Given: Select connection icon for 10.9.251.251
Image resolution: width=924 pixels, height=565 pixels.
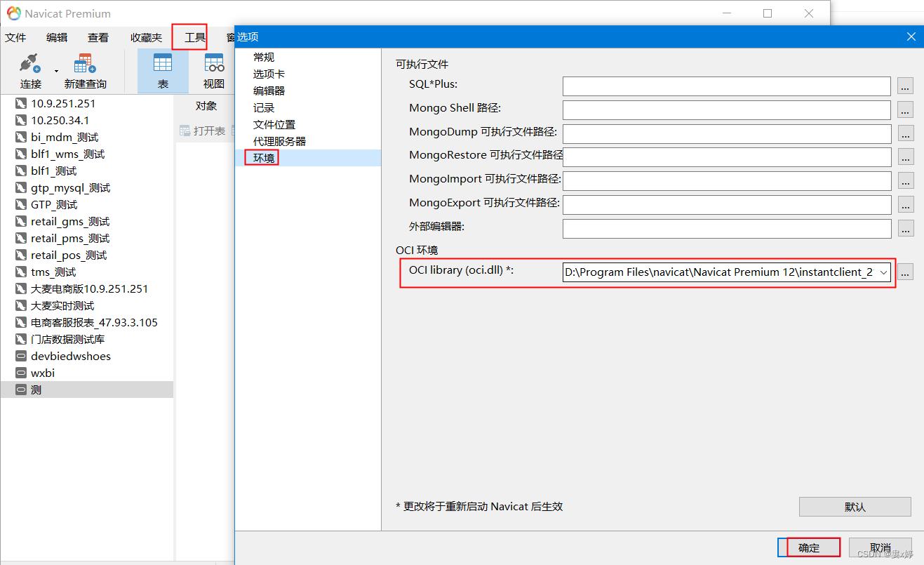Looking at the screenshot, I should [x=21, y=103].
